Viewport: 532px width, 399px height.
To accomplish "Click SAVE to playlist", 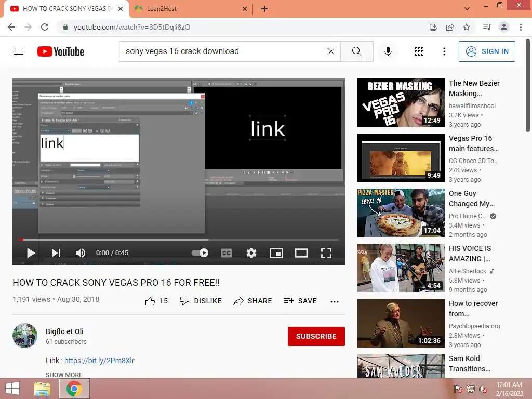I will (300, 301).
